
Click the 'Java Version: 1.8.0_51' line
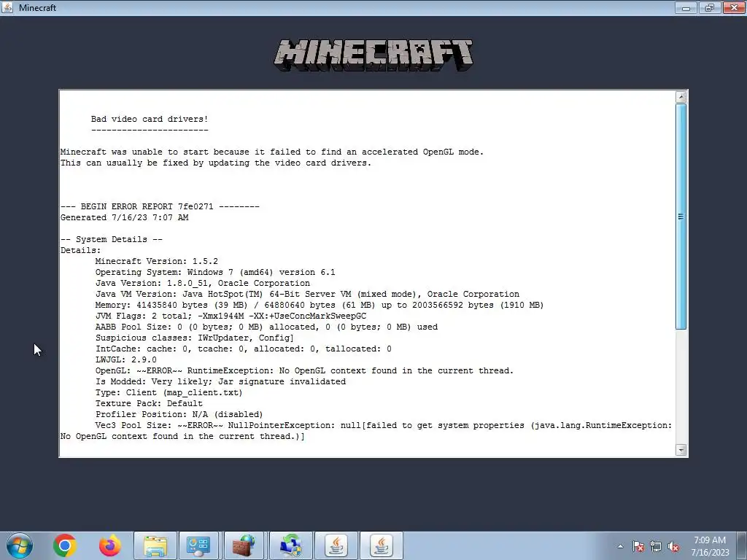coord(203,284)
